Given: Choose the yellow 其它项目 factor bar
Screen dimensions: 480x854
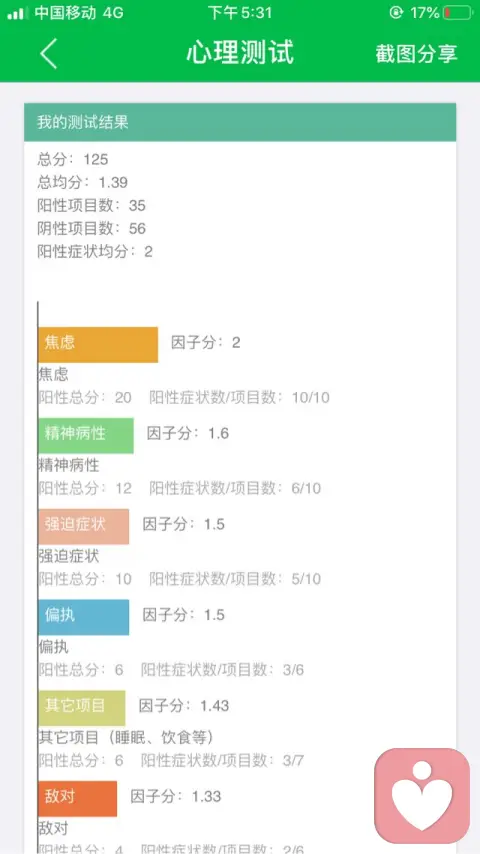Looking at the screenshot, I should coord(82,708).
